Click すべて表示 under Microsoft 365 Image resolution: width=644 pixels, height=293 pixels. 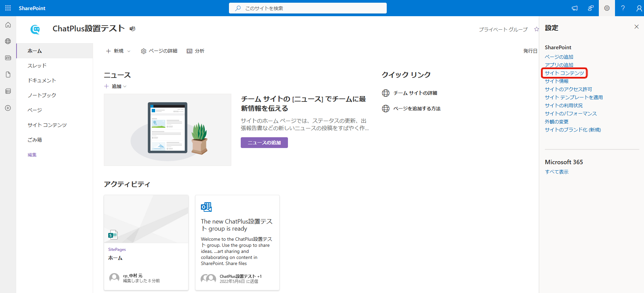[557, 172]
